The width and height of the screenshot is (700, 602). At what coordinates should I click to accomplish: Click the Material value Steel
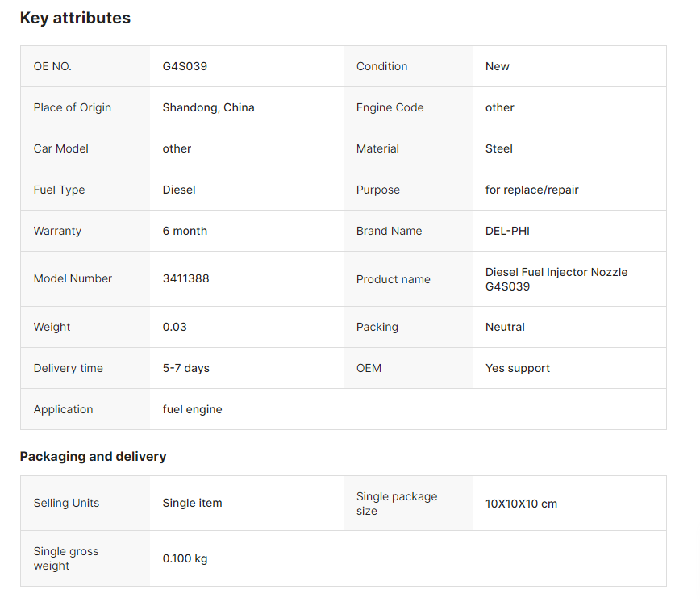coord(498,148)
